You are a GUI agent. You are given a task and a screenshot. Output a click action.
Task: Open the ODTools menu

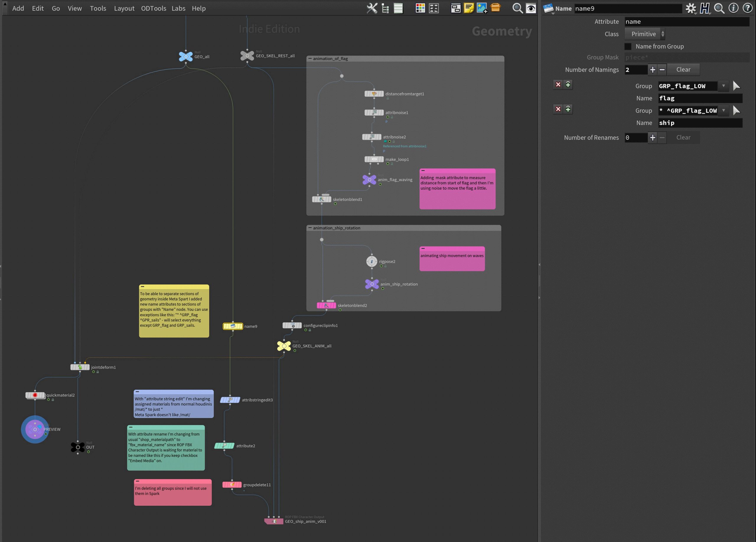pos(153,8)
